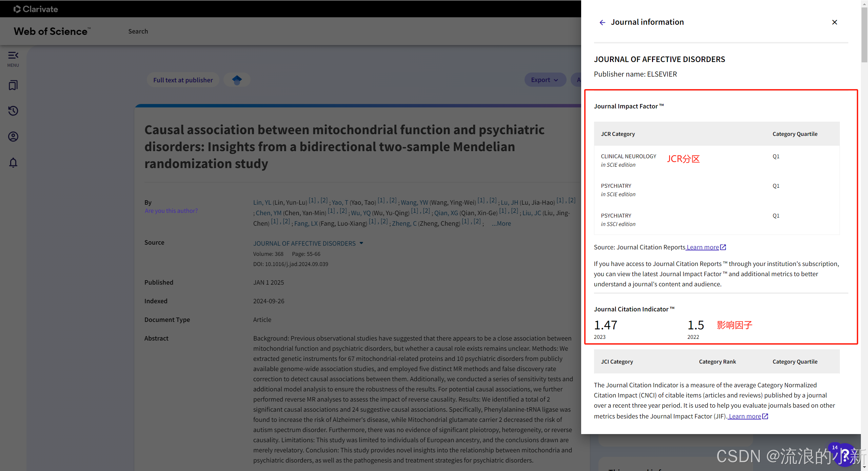The image size is (868, 471).
Task: Click the blue diamond lookup icon button
Action: coord(237,80)
